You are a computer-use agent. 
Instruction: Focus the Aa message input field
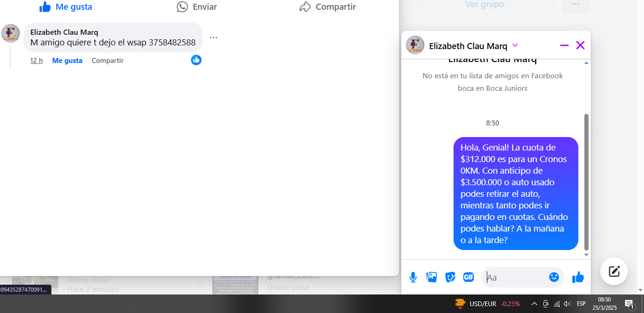click(515, 277)
